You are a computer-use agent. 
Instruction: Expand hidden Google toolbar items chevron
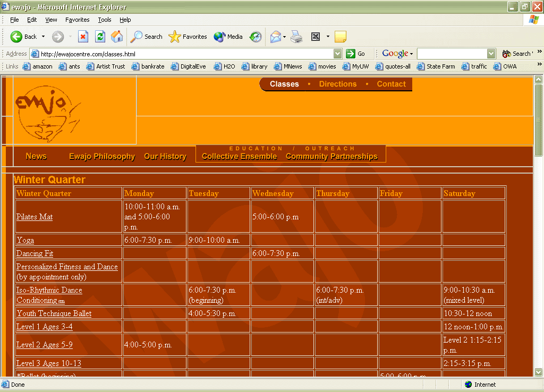point(540,52)
